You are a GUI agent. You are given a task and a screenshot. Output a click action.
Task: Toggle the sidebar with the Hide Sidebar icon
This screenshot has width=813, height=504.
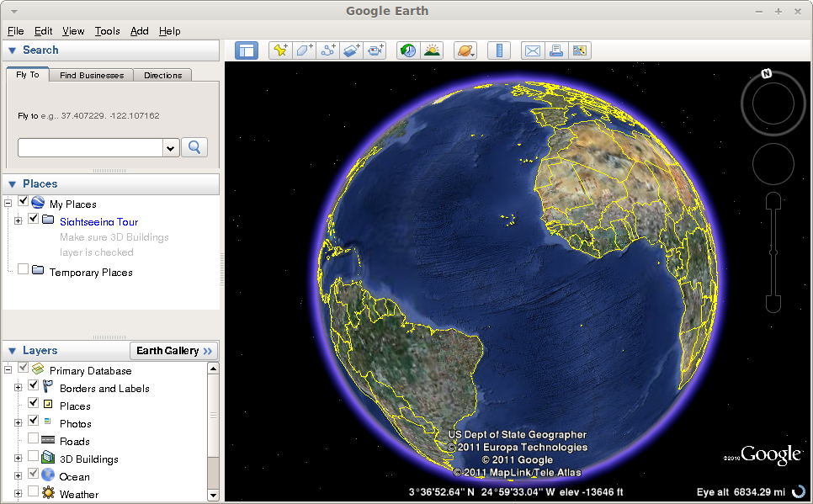click(x=247, y=50)
